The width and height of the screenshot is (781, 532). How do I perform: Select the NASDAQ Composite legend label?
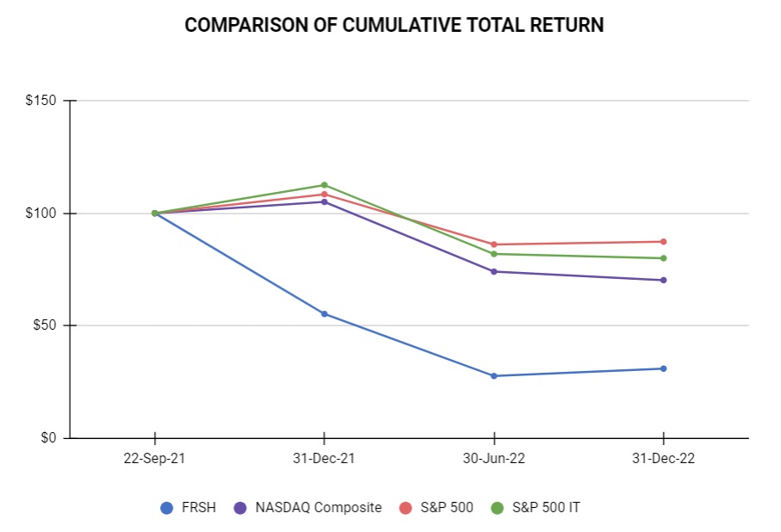(x=318, y=508)
